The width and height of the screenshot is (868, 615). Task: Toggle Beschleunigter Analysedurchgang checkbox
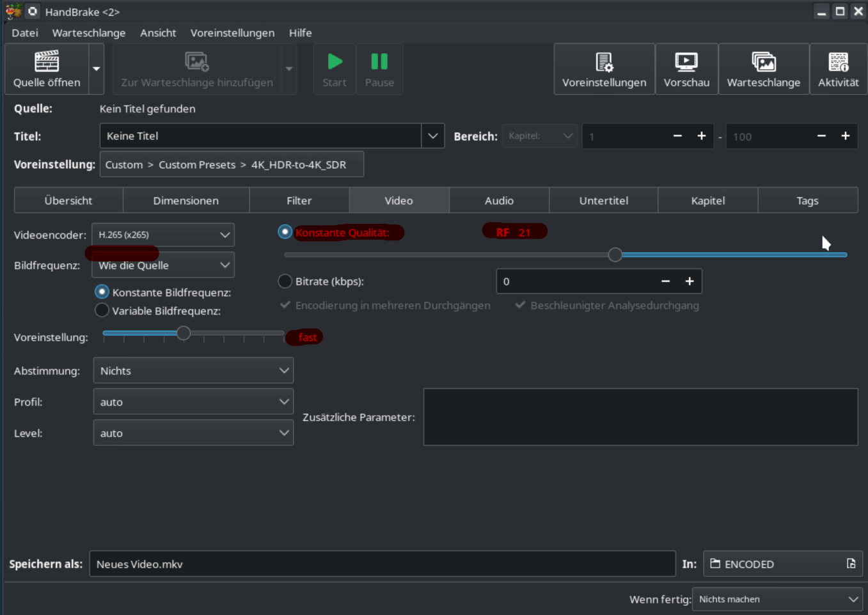[521, 305]
